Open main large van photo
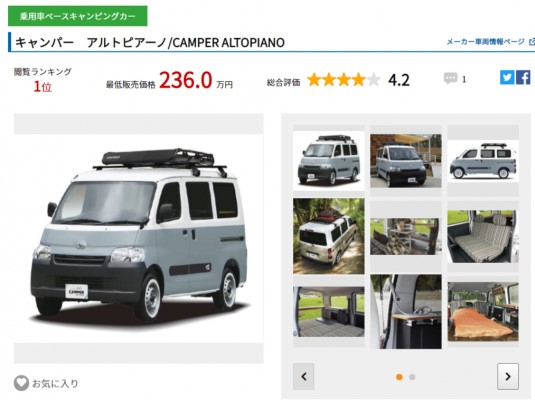Screen dimensions: 535x400 pos(139,238)
